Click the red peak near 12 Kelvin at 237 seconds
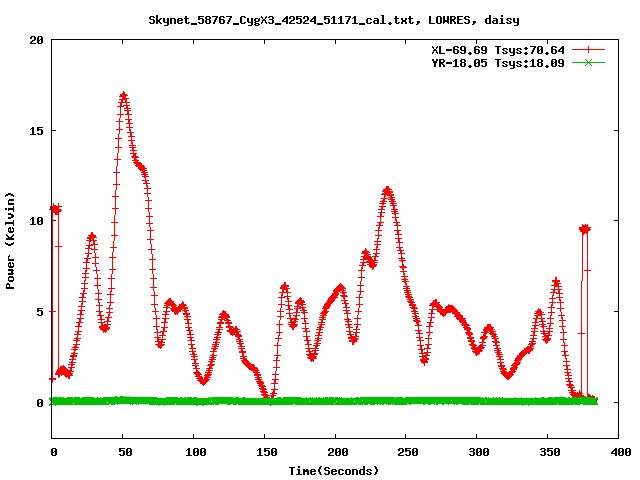Viewport: 640px width, 480px height. 387,190
